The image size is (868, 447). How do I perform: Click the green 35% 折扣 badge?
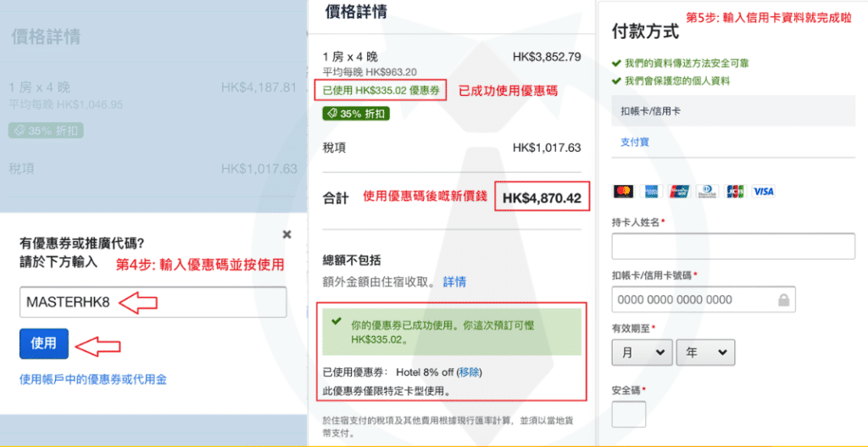356,114
